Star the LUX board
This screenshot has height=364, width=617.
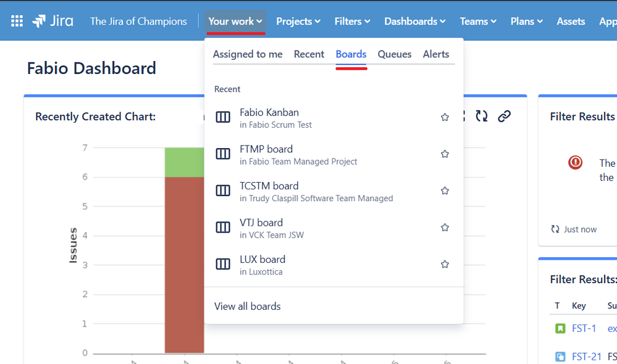point(445,264)
